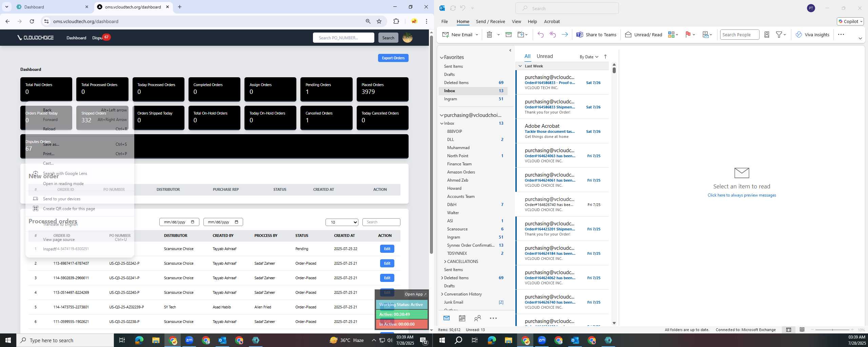The image size is (868, 347).
Task: Open the View ribbon tab in Outlook
Action: coord(516,21)
